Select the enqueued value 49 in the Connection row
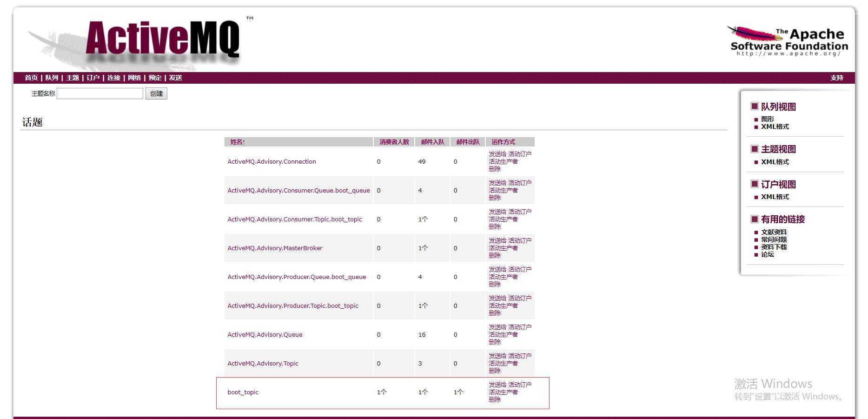Image resolution: width=868 pixels, height=419 pixels. pyautogui.click(x=422, y=161)
